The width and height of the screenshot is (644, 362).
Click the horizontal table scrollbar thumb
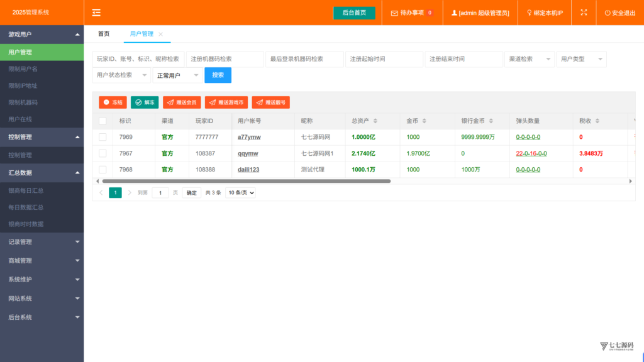247,181
